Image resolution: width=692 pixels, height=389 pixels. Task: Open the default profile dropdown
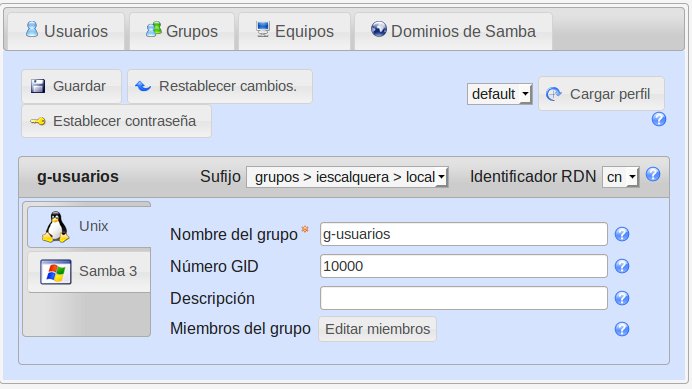coord(500,94)
